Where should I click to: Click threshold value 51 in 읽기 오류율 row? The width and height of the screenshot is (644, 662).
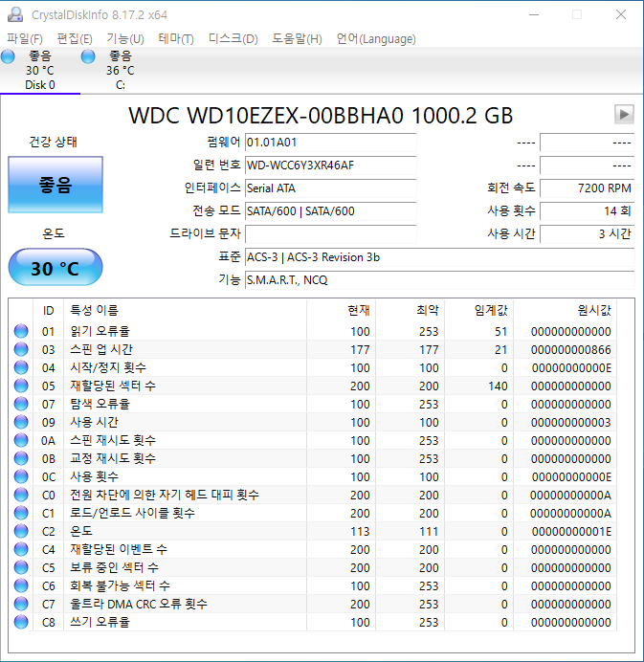(x=500, y=331)
